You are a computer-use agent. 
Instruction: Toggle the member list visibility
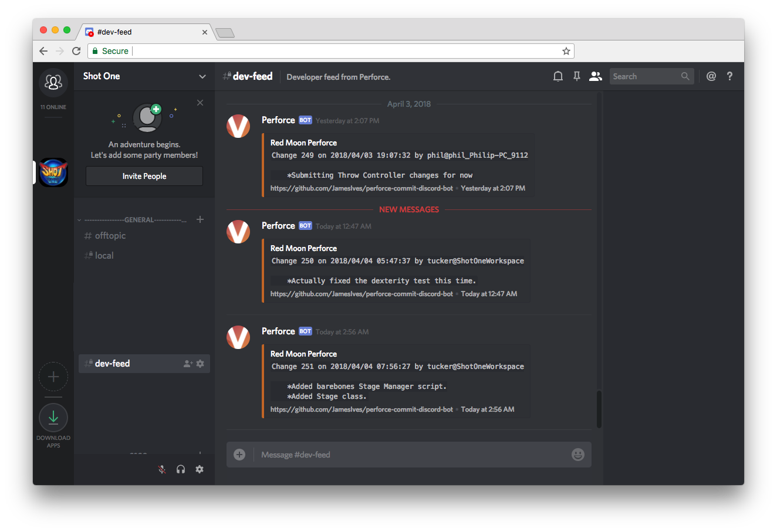pyautogui.click(x=596, y=76)
